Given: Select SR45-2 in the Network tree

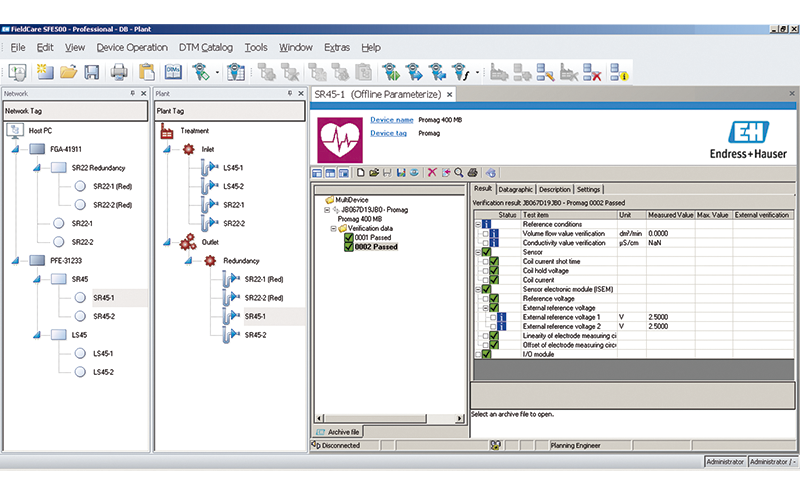Looking at the screenshot, I should (x=104, y=316).
